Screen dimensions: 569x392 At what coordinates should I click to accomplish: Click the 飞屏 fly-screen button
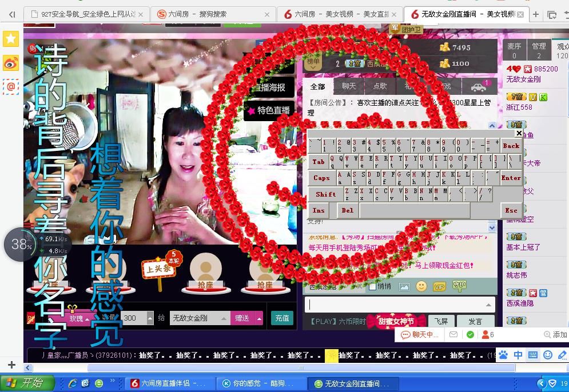click(440, 321)
